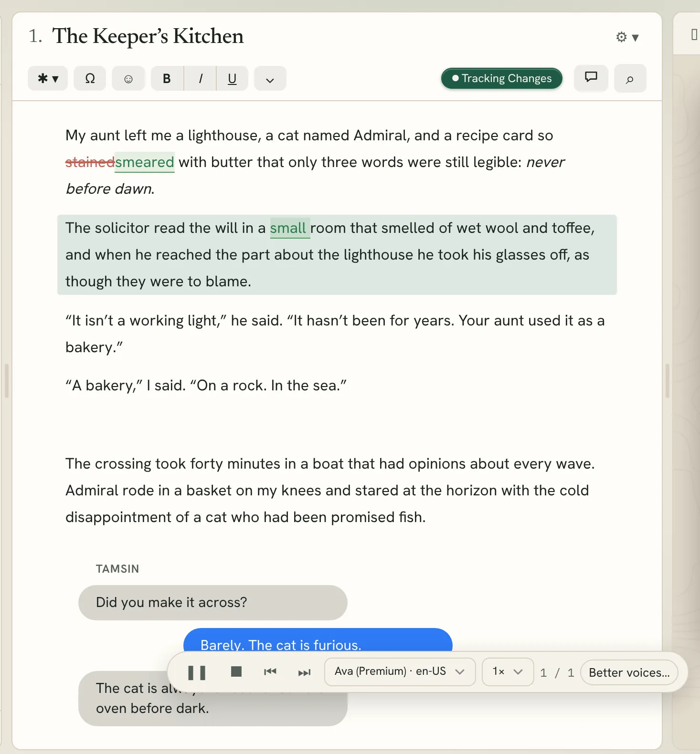Click the deleted word "stained"

coord(90,162)
